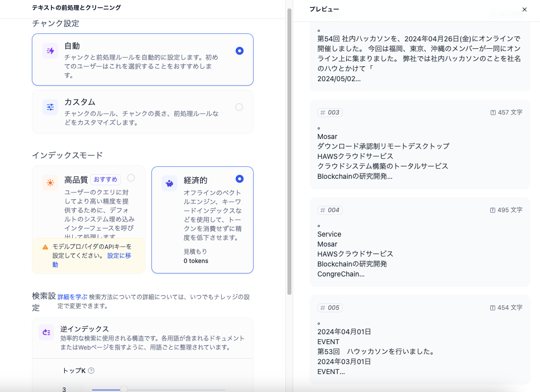Viewport: 540px width, 392px height.
Task: Select the lightning icon beside 自動
Action: (x=50, y=51)
